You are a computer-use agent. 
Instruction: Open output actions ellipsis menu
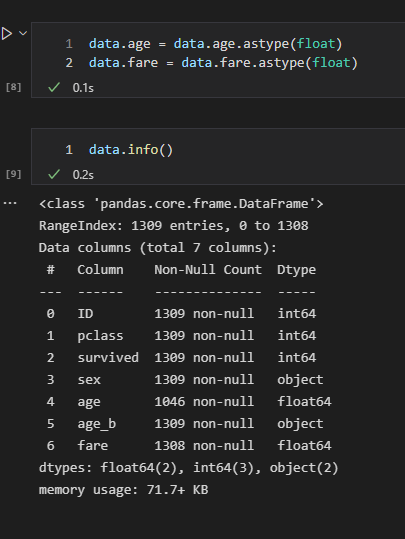click(x=10, y=203)
